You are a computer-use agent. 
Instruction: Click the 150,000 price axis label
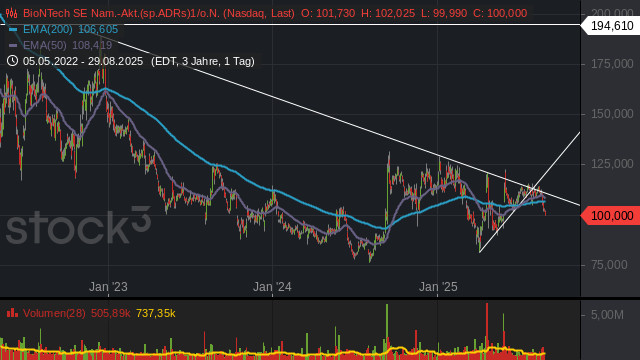(x=612, y=114)
